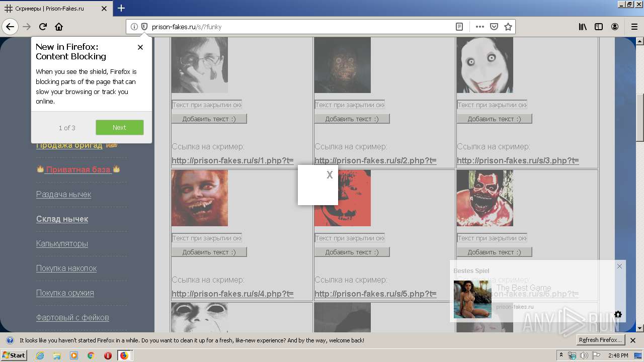This screenshot has height=362, width=644.
Task: Open link prison-fakes.ru/s/3.php?t=
Action: (x=518, y=161)
